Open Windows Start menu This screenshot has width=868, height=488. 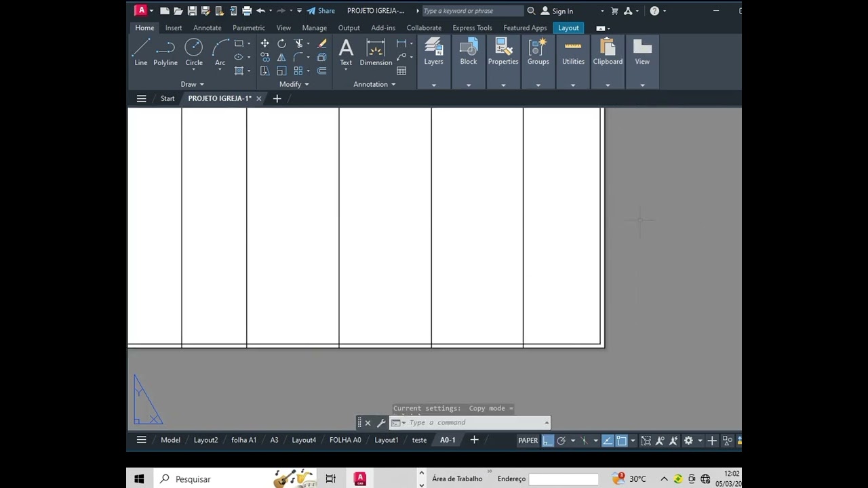139,479
